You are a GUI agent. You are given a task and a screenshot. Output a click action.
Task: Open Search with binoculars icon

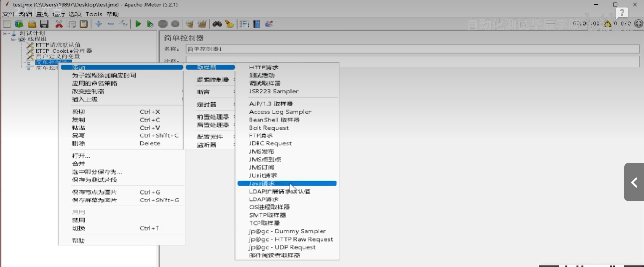[x=217, y=24]
